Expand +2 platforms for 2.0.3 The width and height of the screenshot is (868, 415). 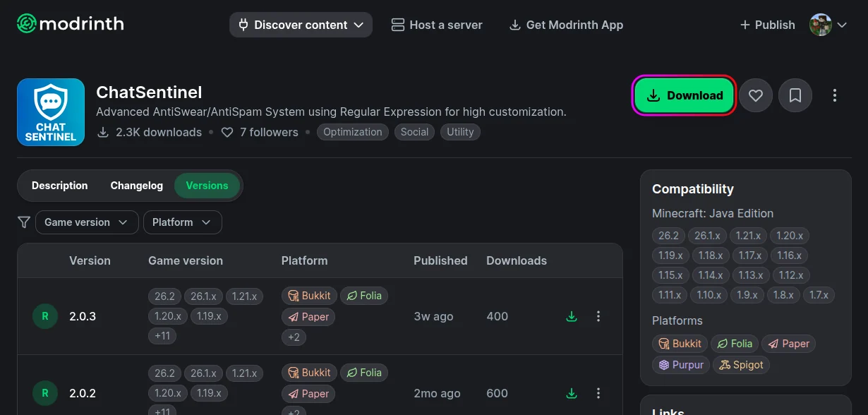click(x=294, y=337)
